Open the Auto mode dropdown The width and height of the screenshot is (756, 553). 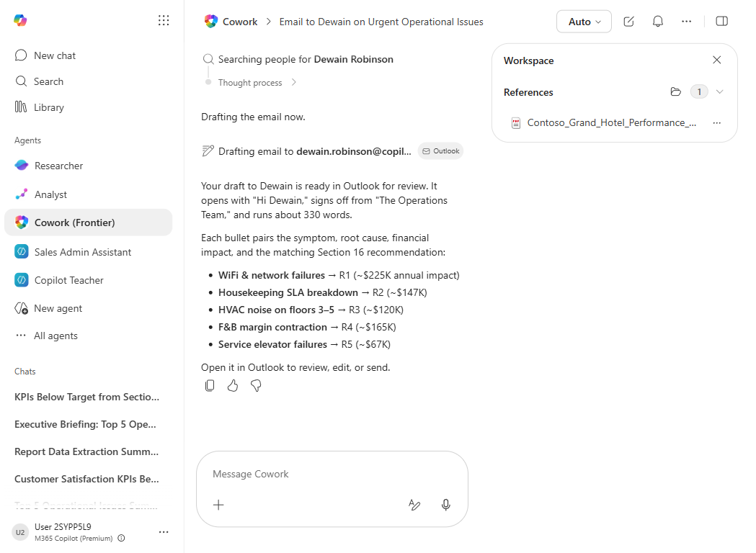[x=584, y=22]
